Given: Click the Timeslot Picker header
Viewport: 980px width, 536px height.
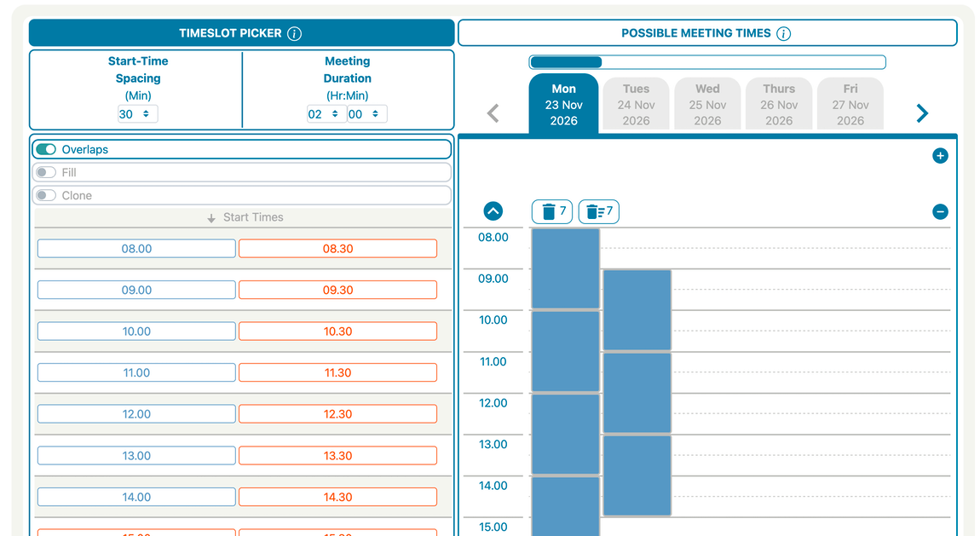Looking at the screenshot, I should (241, 33).
